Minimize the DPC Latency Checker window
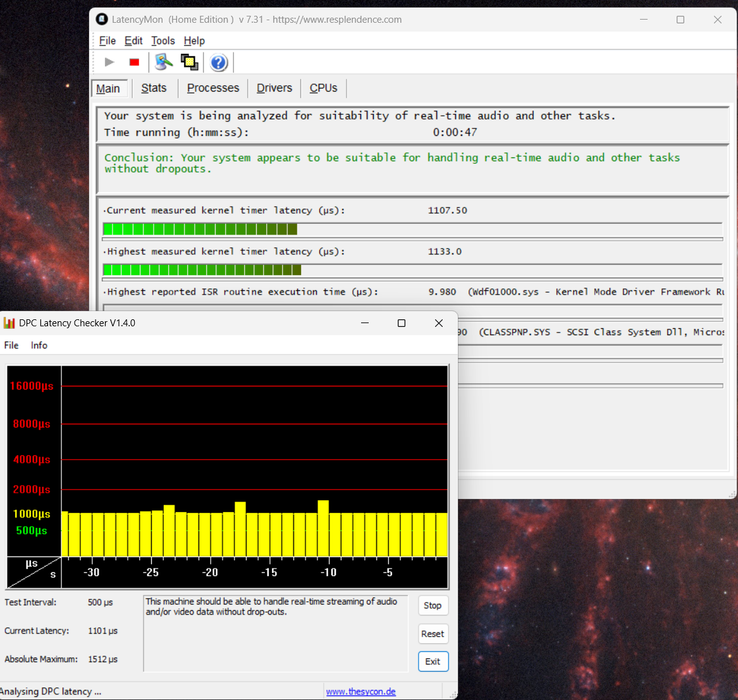This screenshot has width=738, height=700. [365, 323]
